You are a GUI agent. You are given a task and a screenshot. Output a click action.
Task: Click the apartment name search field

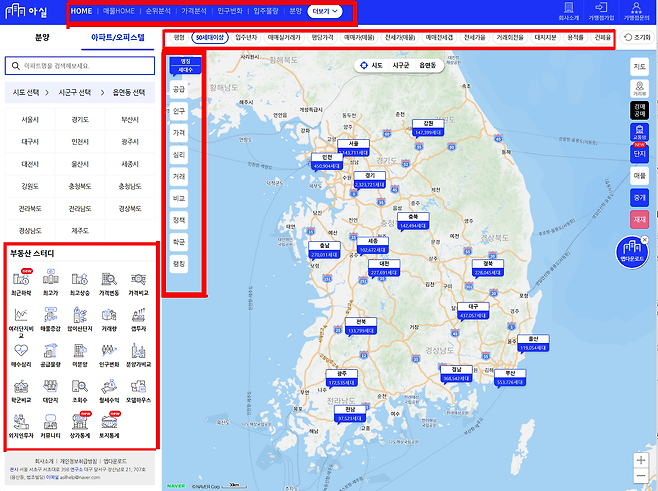click(x=82, y=66)
